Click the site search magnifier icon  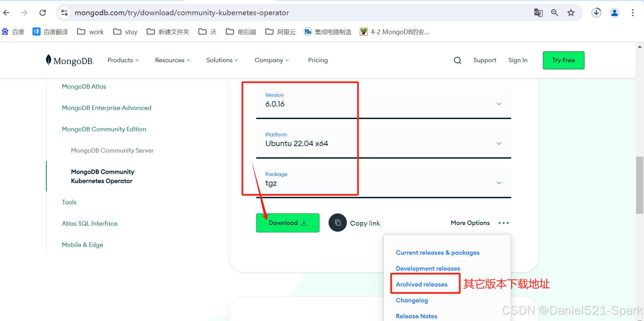point(457,60)
